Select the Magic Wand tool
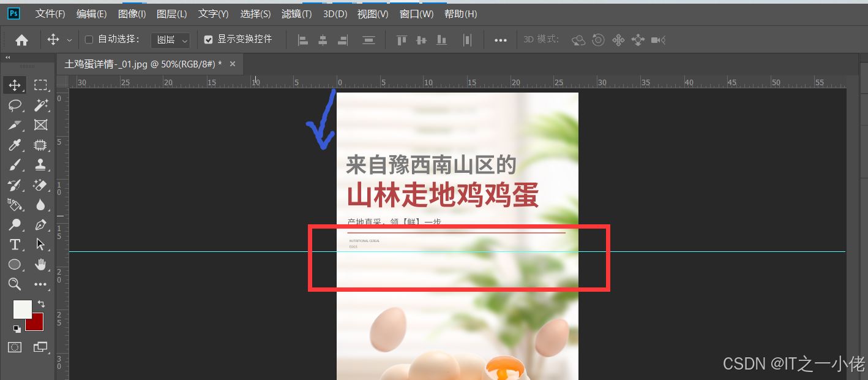This screenshot has width=868, height=380. (40, 105)
